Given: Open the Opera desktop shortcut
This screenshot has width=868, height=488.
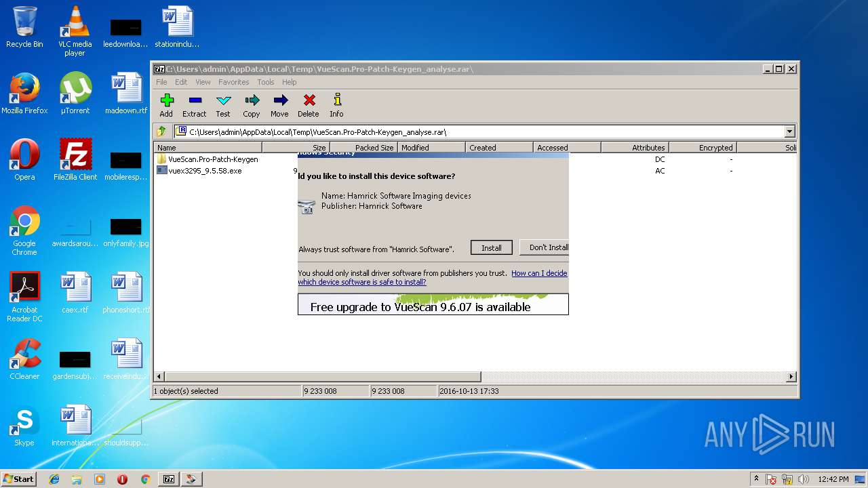Looking at the screenshot, I should 24,160.
